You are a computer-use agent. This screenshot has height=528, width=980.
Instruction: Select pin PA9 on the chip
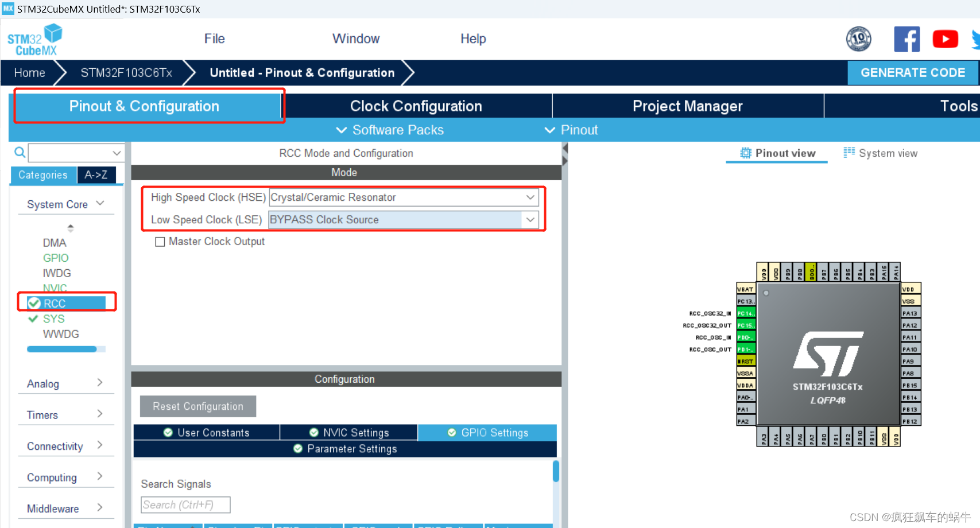pyautogui.click(x=911, y=362)
